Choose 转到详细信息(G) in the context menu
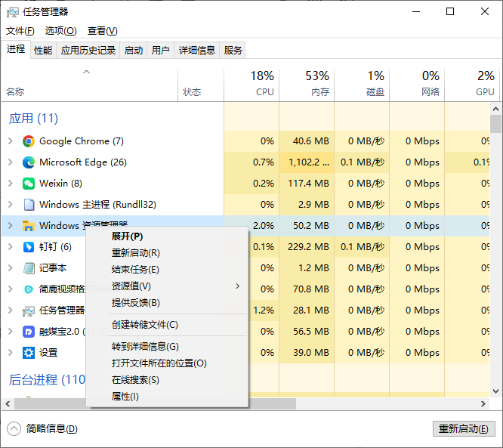Image resolution: width=503 pixels, height=448 pixels. [x=167, y=347]
